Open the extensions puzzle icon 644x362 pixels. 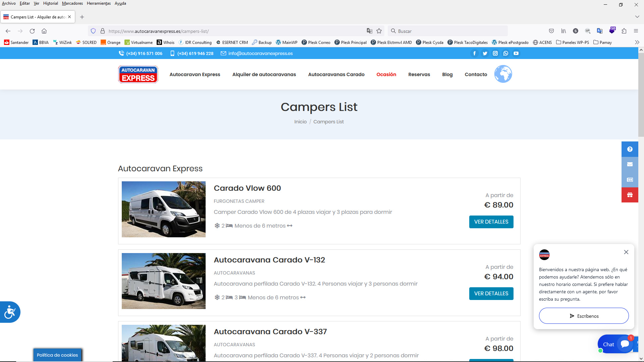tap(624, 31)
